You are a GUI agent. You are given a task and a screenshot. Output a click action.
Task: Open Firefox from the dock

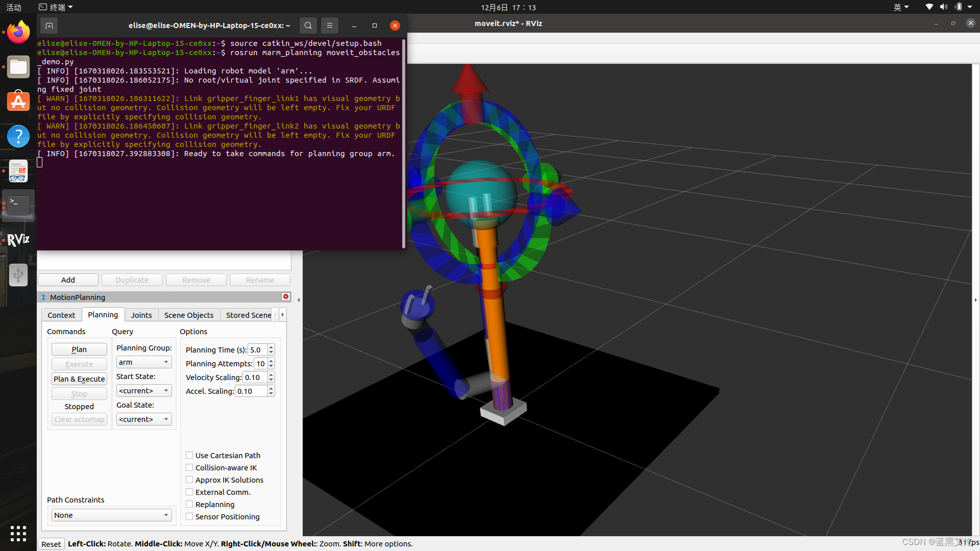(18, 33)
